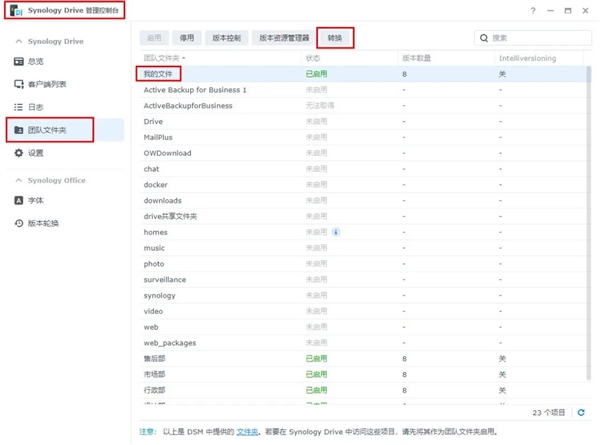Open the 版本轮换 history icon item

click(19, 223)
